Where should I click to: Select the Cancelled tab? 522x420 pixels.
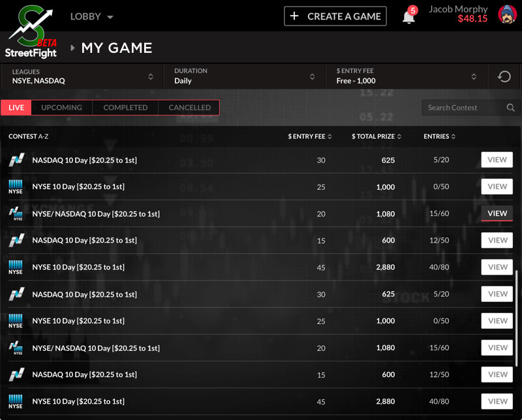(189, 108)
